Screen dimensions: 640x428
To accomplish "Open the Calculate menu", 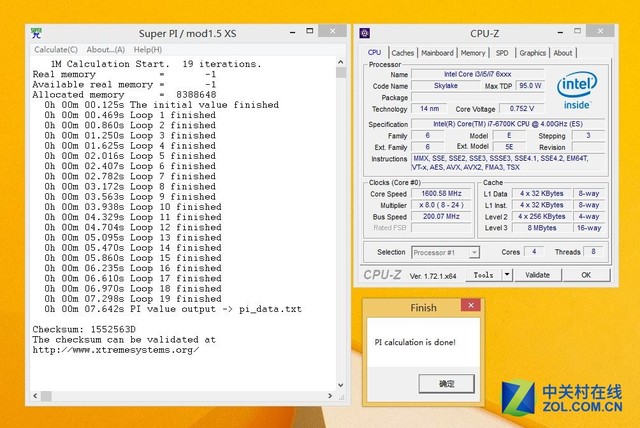I will pyautogui.click(x=56, y=49).
